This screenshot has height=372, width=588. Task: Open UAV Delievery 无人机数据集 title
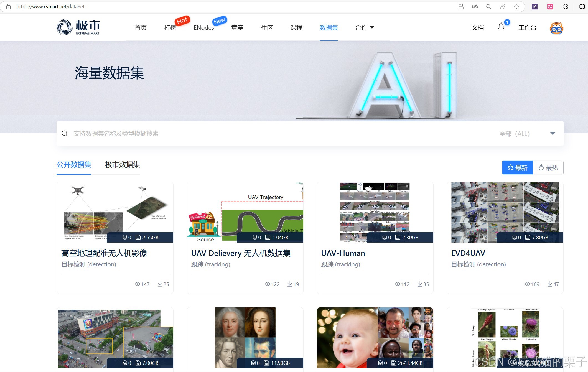tap(241, 253)
